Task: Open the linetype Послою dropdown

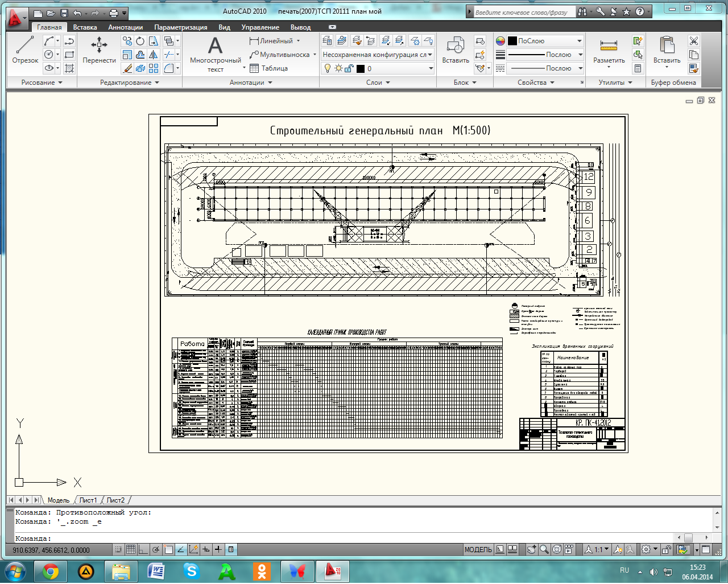Action: pyautogui.click(x=545, y=68)
